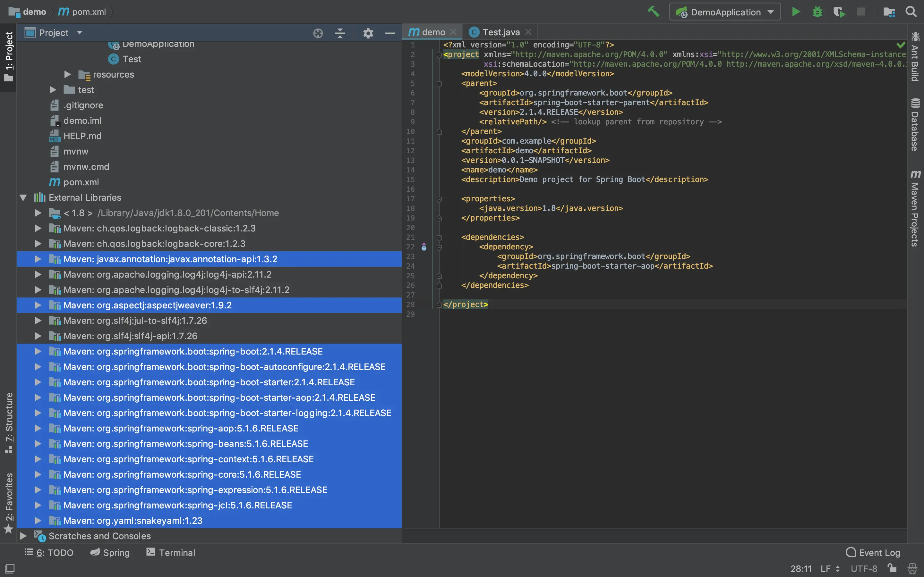Run with Coverage shield icon
The width and height of the screenshot is (924, 577).
pos(839,12)
